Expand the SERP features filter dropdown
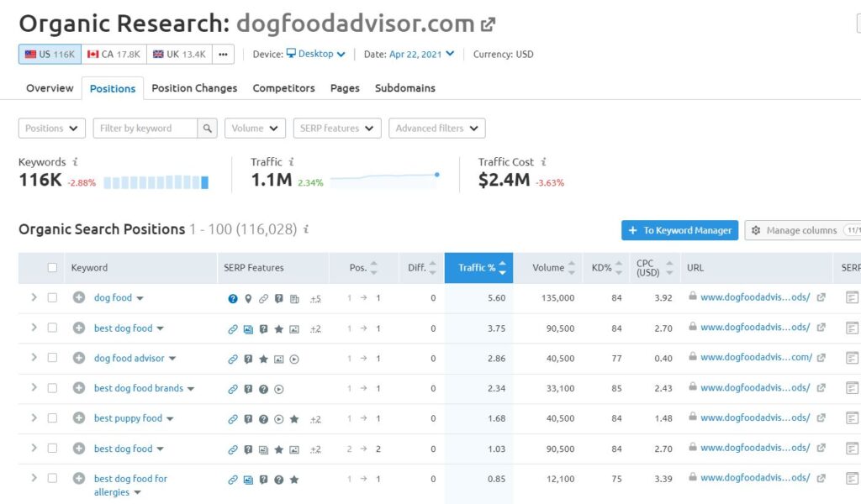Screen dimensions: 861x504 coord(336,129)
